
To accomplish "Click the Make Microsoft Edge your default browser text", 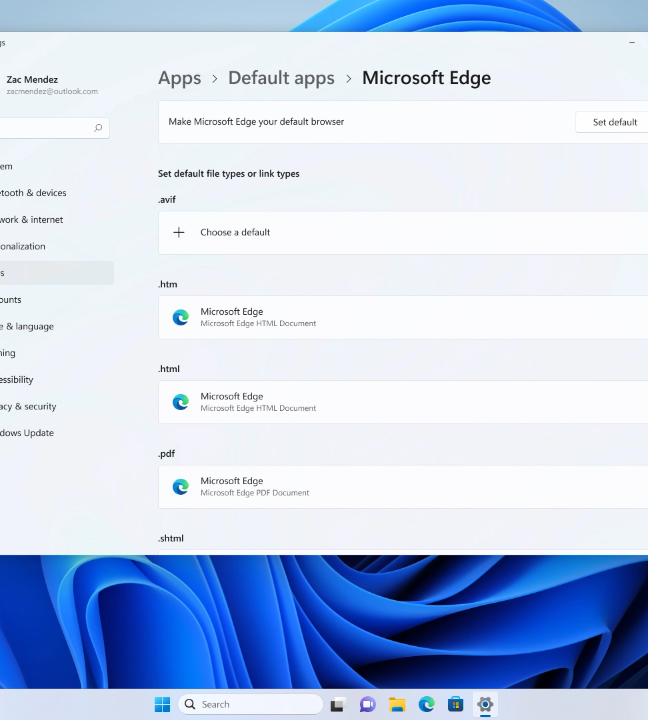I will click(x=256, y=122).
